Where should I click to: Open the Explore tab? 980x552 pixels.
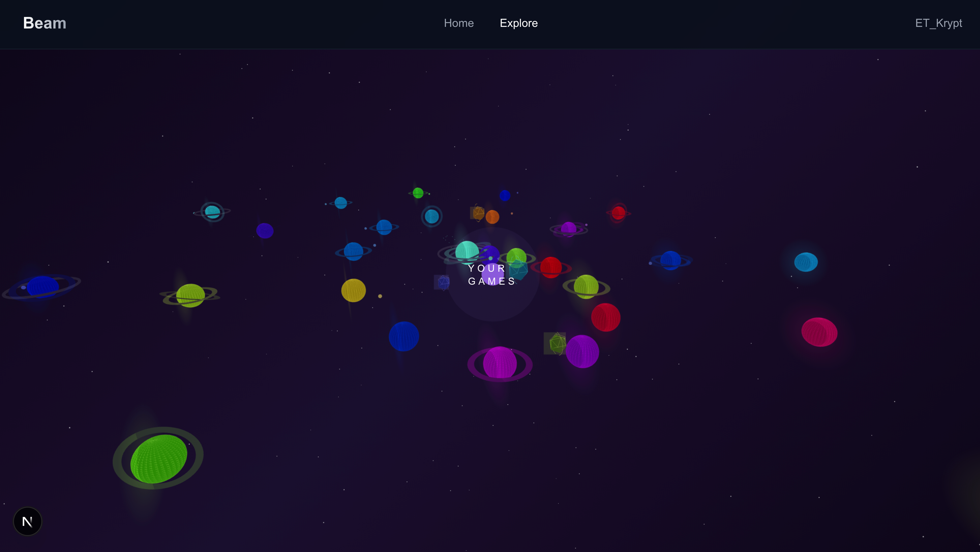click(518, 23)
